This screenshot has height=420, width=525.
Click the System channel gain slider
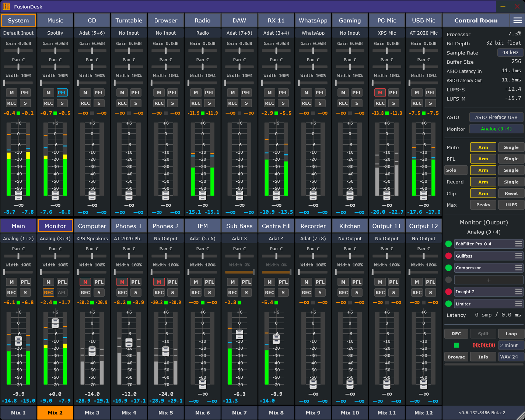tap(18, 51)
